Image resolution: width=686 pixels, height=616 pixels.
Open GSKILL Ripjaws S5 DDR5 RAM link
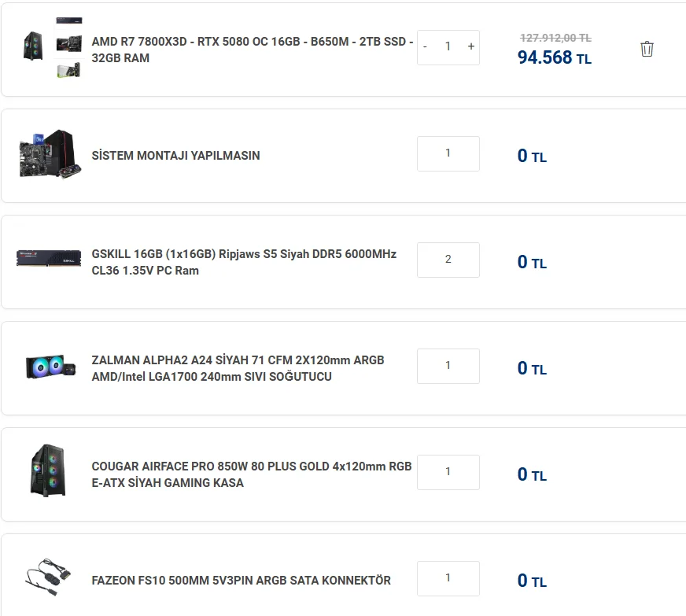[x=244, y=262]
